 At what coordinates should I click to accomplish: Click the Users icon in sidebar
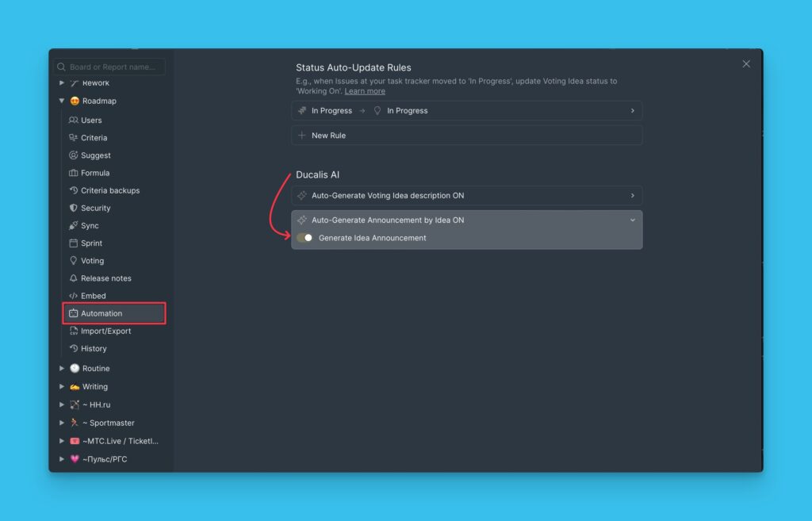[x=74, y=121]
